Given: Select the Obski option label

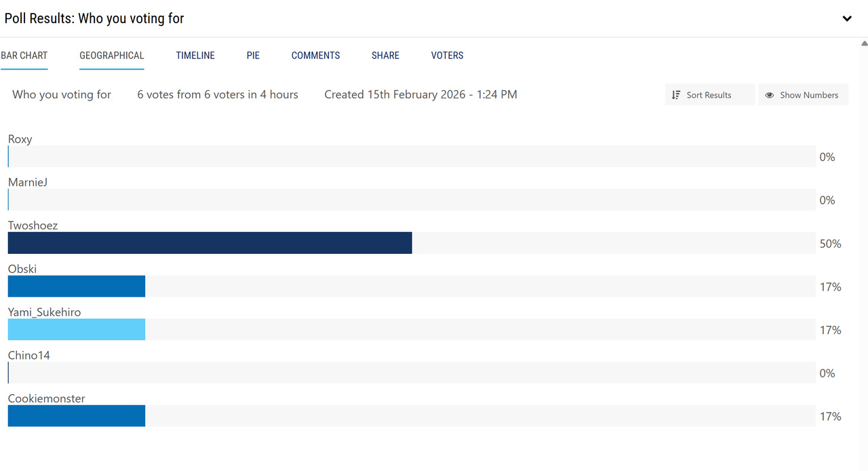Looking at the screenshot, I should pos(22,269).
